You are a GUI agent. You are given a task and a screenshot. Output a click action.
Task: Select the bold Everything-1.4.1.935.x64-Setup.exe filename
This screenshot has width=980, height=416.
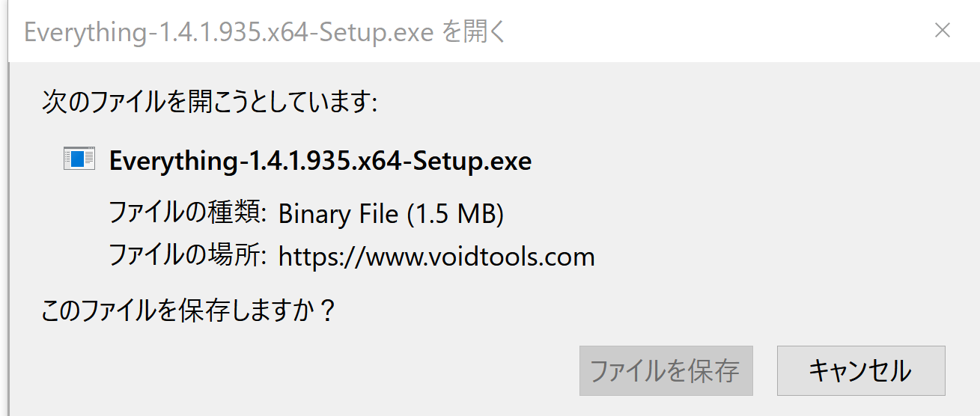tap(320, 161)
